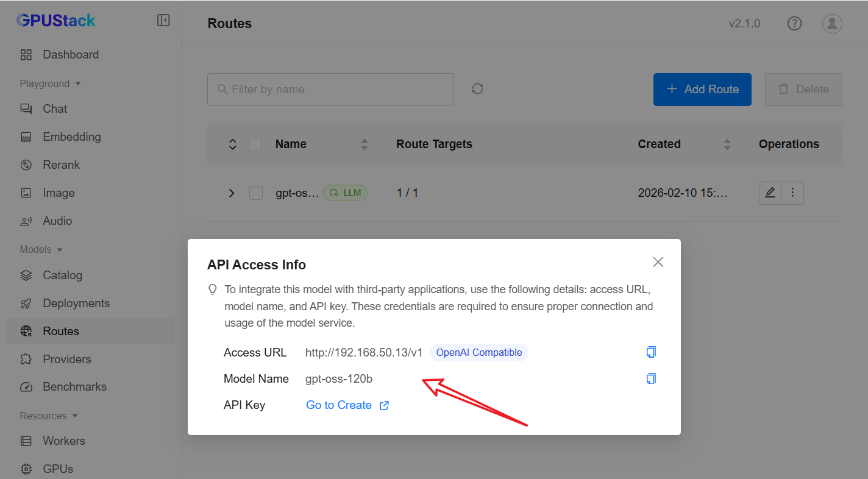Collapse the sidebar with the panel icon
This screenshot has height=479, width=868.
click(163, 21)
